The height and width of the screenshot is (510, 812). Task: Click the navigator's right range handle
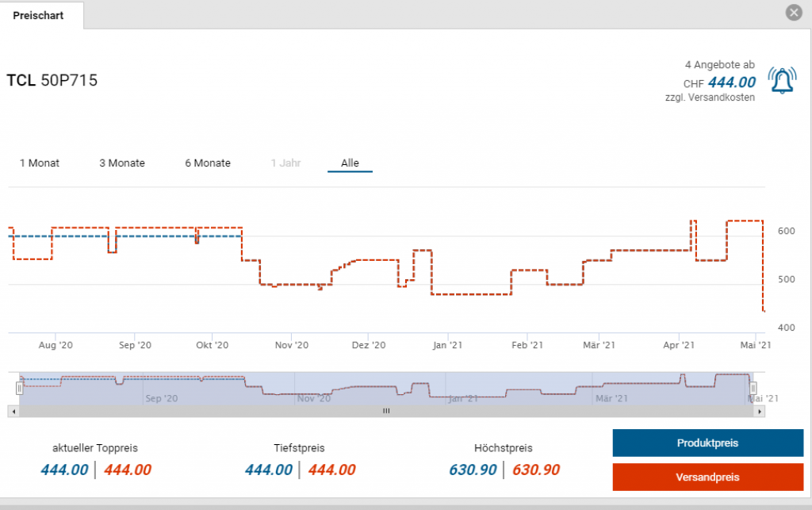click(x=753, y=388)
